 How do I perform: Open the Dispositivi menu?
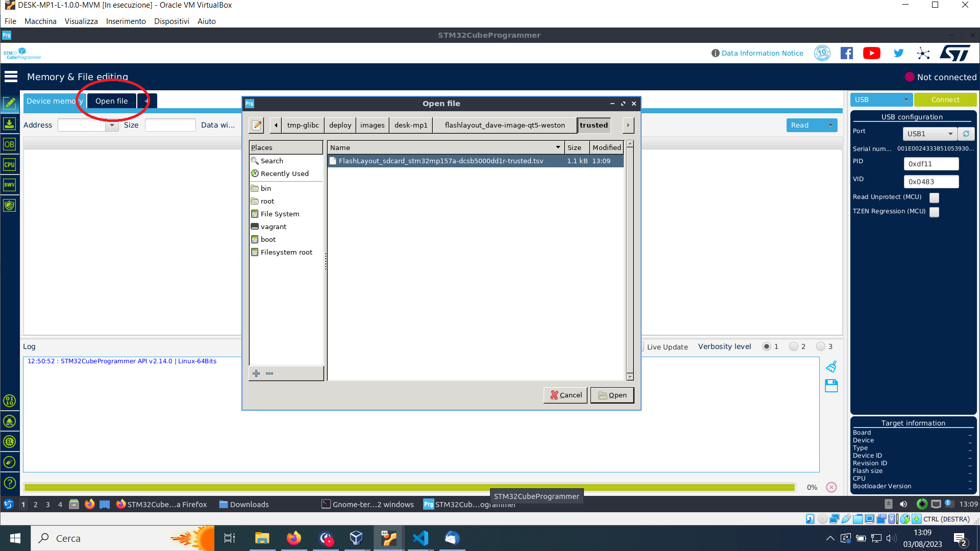(x=171, y=21)
